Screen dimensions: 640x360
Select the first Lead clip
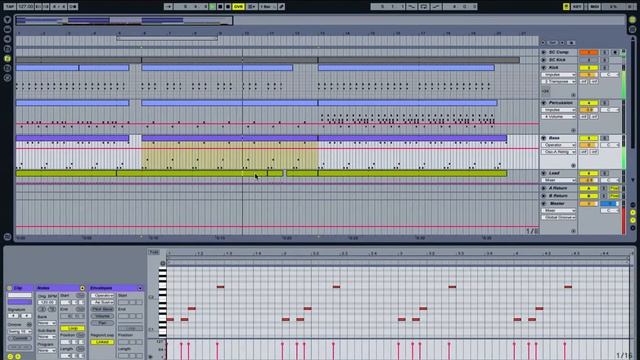point(66,173)
